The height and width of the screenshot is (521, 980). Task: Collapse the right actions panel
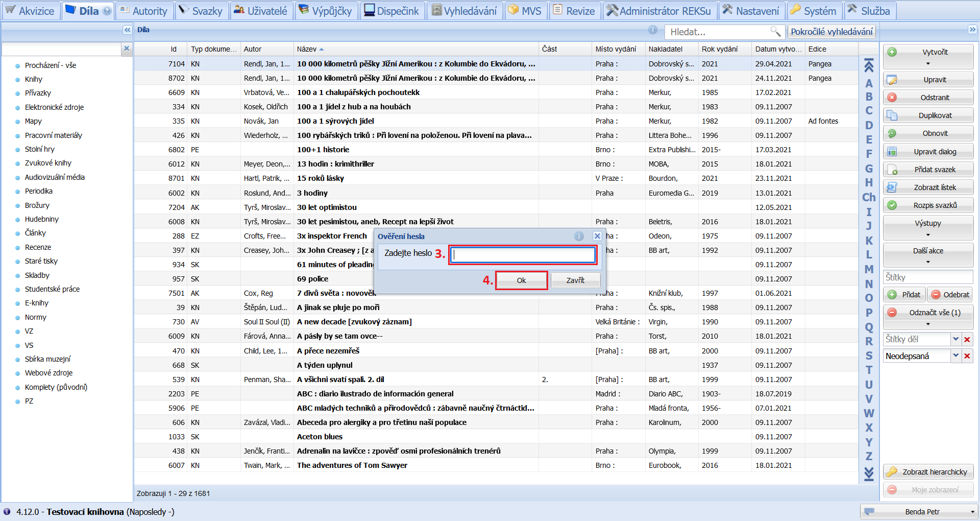(972, 30)
